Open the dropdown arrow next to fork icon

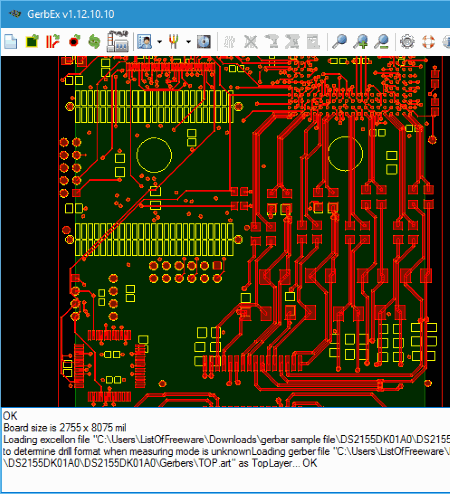click(x=188, y=42)
